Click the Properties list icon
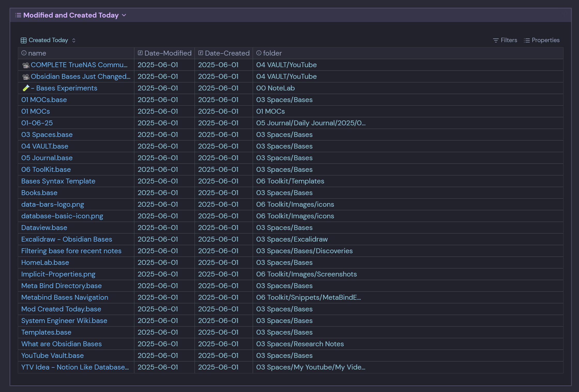The image size is (579, 392). [527, 40]
